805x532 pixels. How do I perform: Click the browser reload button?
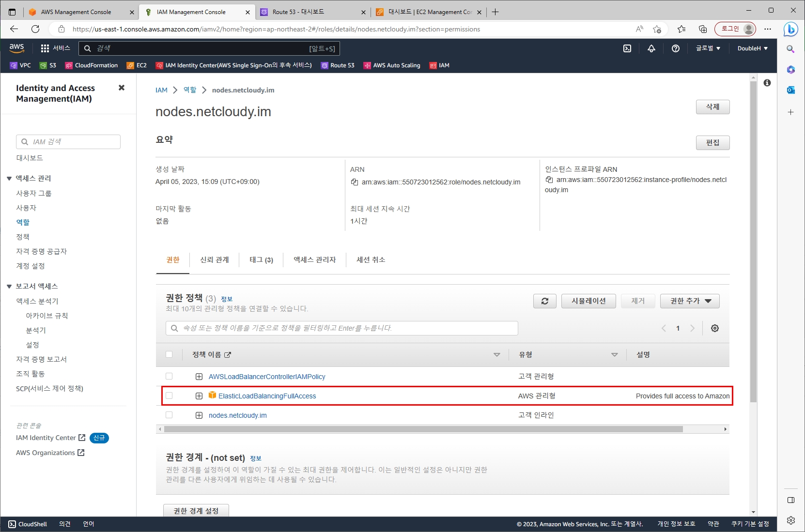point(35,29)
